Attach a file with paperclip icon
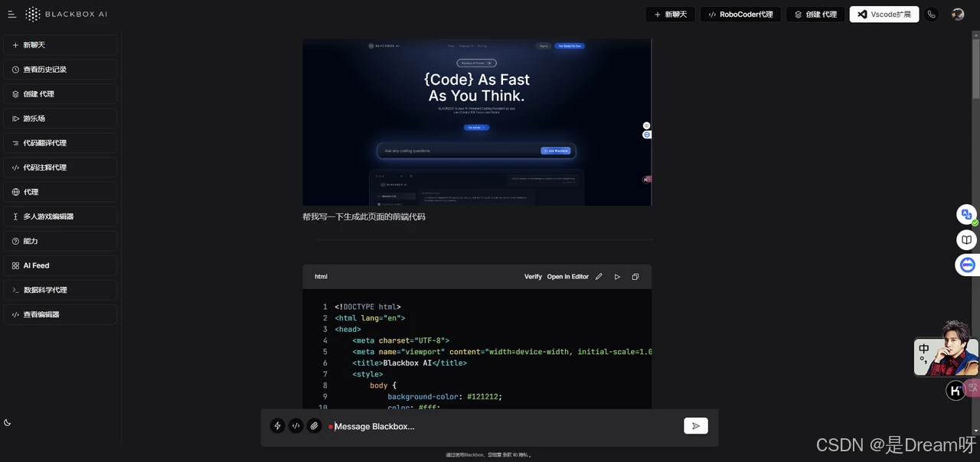This screenshot has height=462, width=980. click(x=314, y=426)
